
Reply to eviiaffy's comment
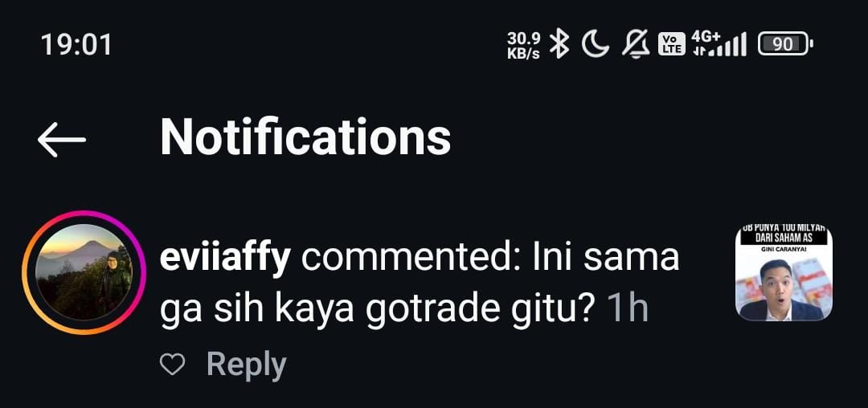click(x=247, y=365)
